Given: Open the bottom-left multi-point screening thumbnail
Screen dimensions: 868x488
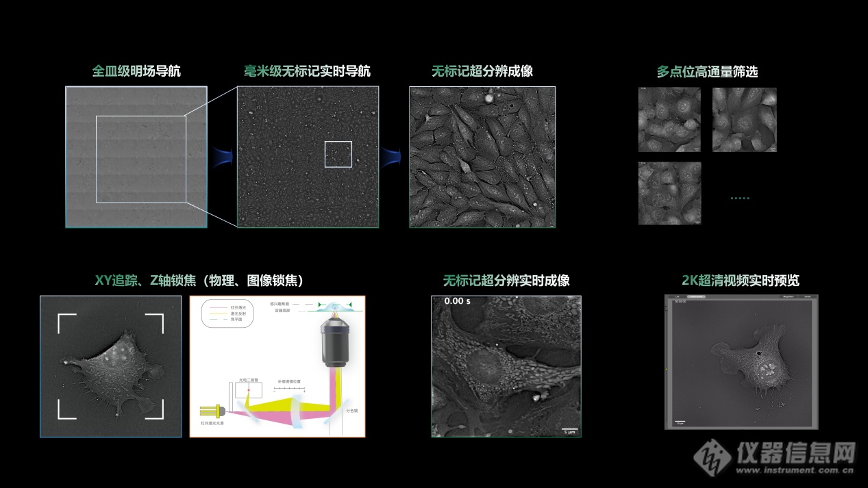Looking at the screenshot, I should 669,193.
